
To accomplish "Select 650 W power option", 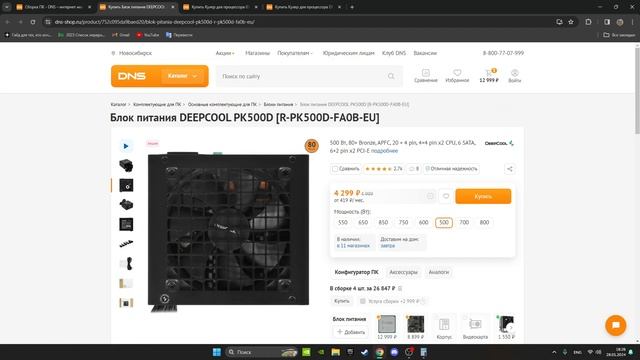I will pyautogui.click(x=363, y=222).
